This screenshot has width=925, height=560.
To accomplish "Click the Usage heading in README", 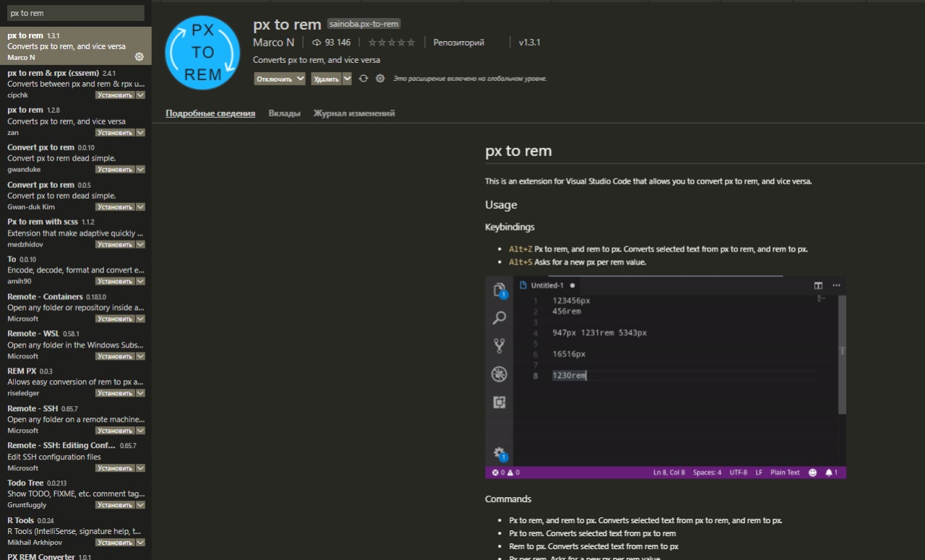I will point(501,205).
